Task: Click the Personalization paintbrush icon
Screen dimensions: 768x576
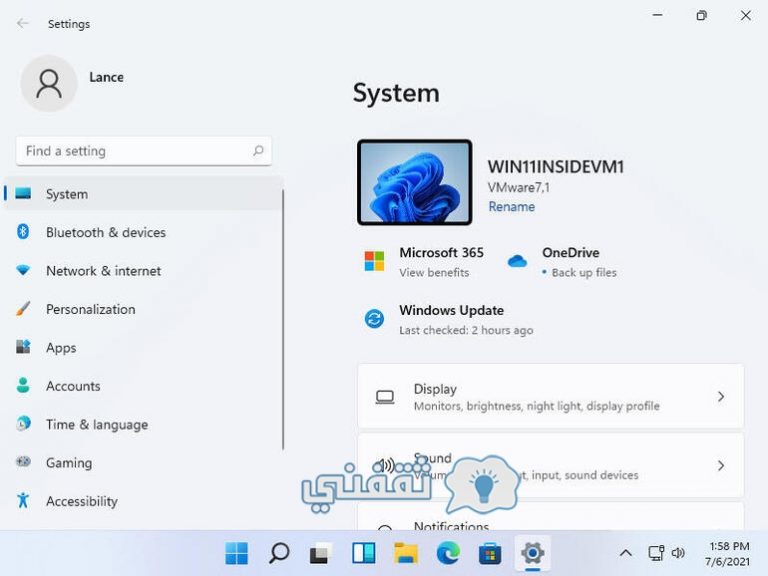Action: 23,309
